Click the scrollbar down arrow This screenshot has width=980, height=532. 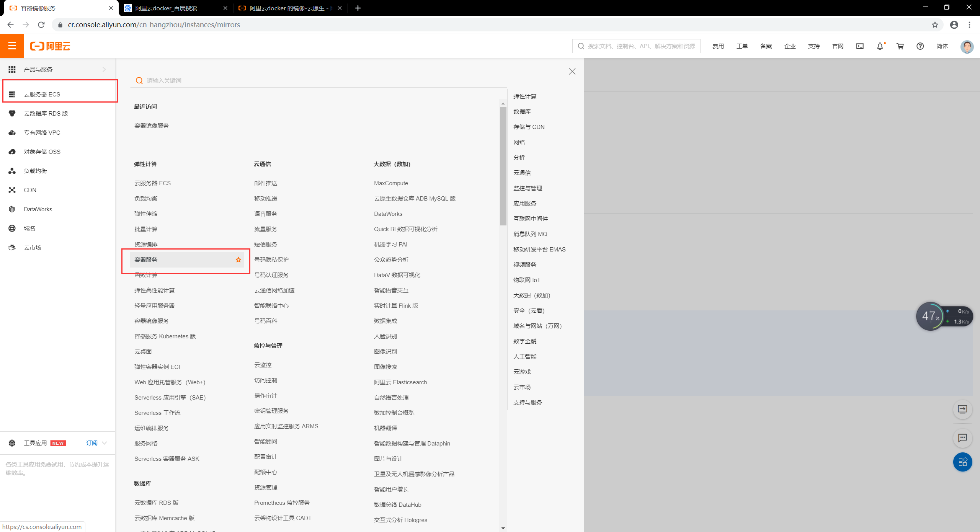[503, 528]
